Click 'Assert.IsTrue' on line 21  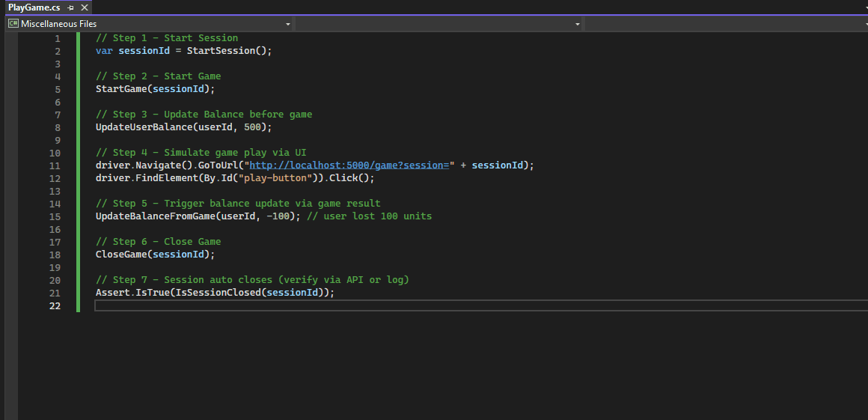click(x=132, y=293)
